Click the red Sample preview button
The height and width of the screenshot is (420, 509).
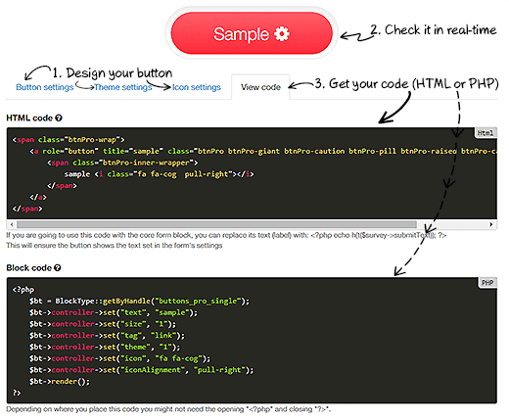[252, 33]
